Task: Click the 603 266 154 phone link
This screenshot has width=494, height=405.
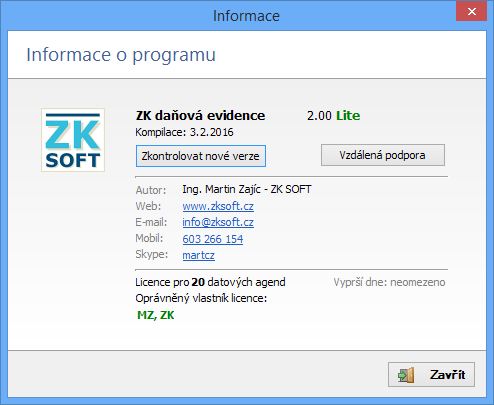Action: (x=213, y=239)
